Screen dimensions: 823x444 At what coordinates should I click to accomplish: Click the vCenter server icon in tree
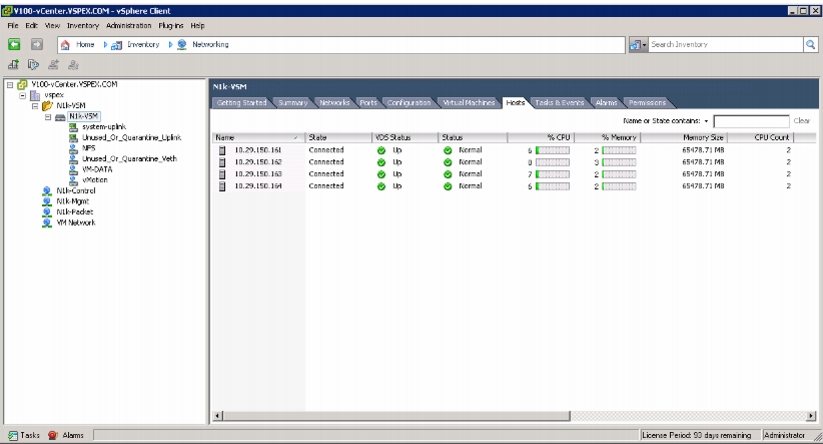point(22,84)
